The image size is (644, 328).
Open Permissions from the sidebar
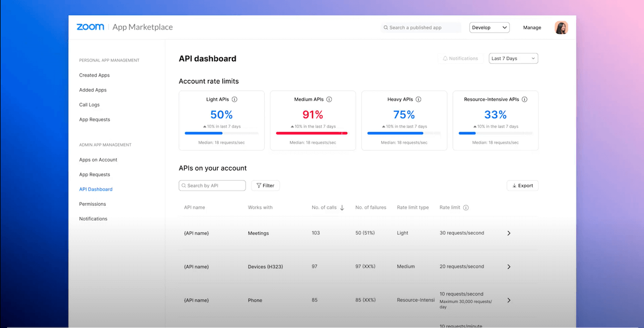[92, 204]
